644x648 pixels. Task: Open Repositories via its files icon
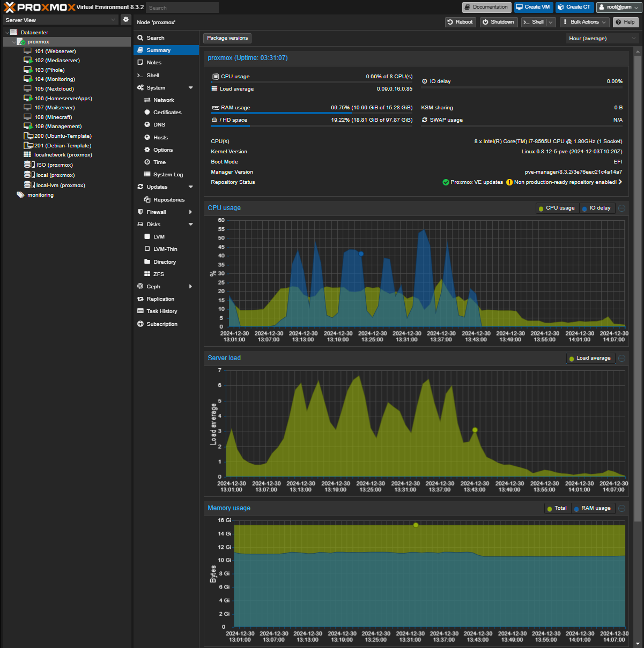(x=147, y=200)
